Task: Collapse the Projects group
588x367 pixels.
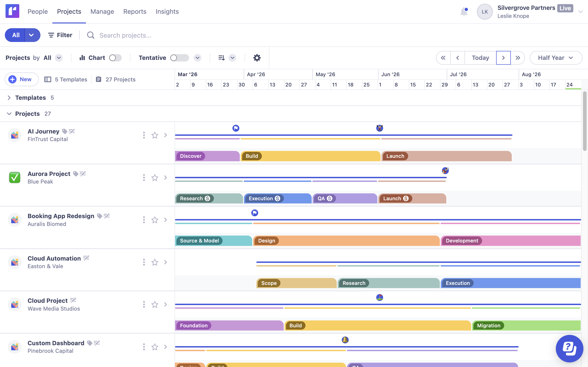Action: point(9,114)
